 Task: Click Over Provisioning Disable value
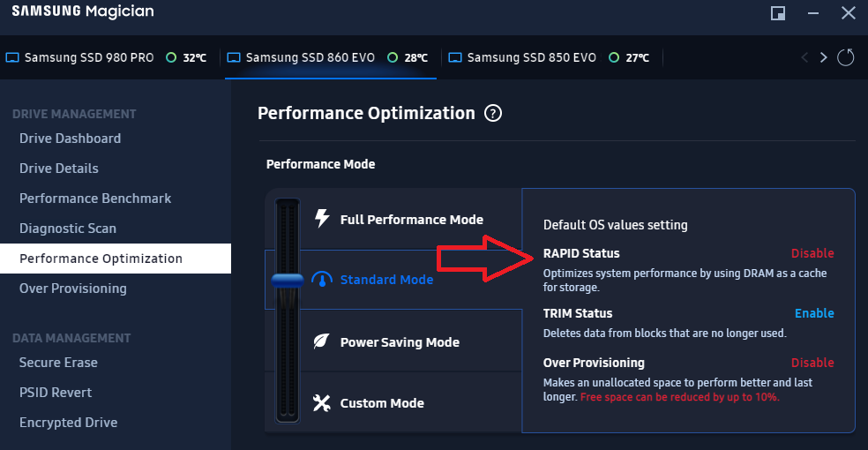pos(812,363)
